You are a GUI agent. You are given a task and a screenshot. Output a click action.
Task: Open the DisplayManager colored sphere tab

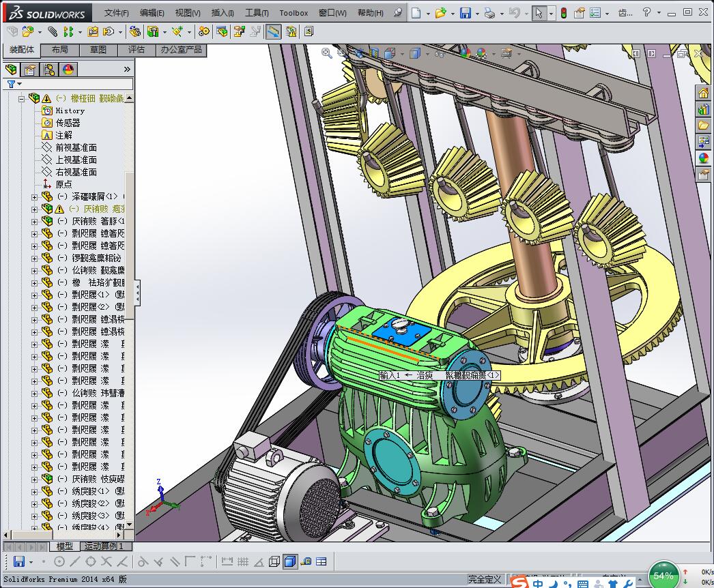click(x=68, y=70)
